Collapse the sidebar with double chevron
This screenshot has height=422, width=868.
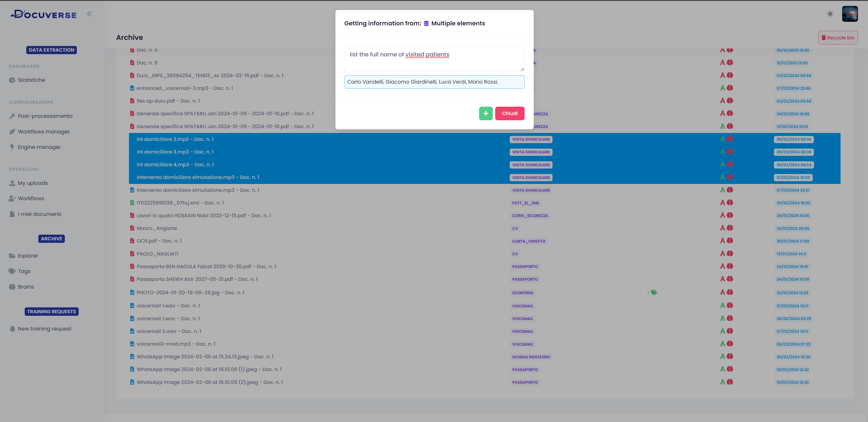coord(90,14)
